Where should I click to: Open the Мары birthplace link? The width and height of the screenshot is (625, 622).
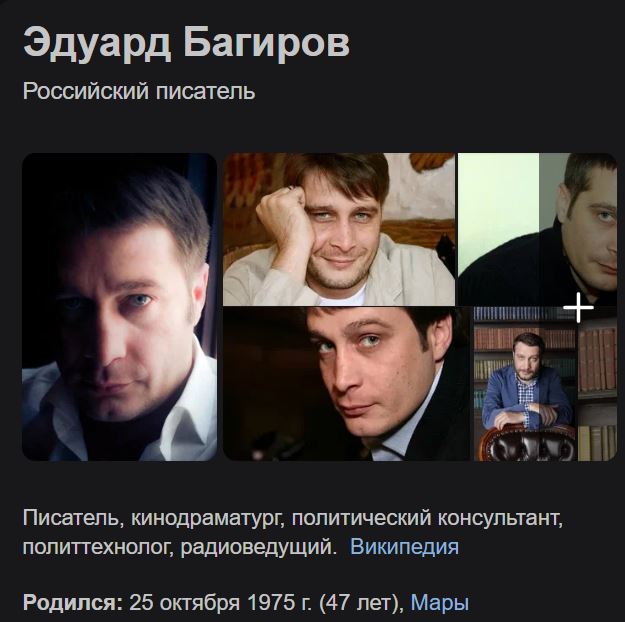pos(440,602)
